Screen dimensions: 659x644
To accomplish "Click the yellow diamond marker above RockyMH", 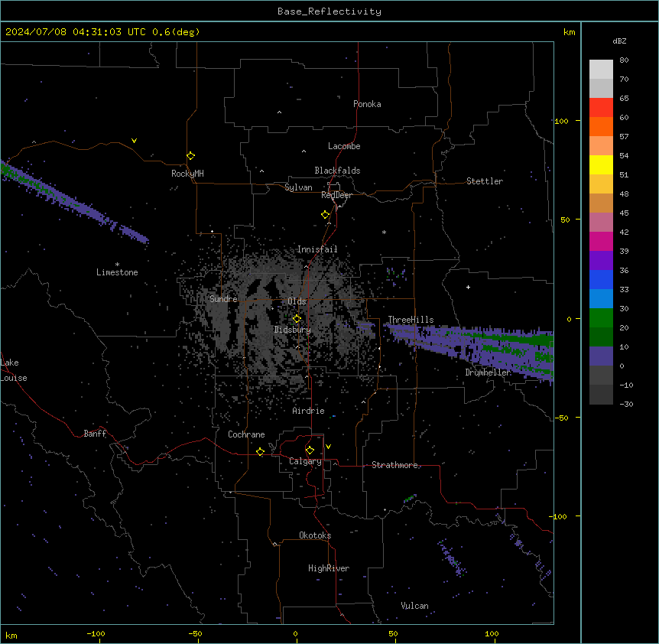I will click(191, 156).
